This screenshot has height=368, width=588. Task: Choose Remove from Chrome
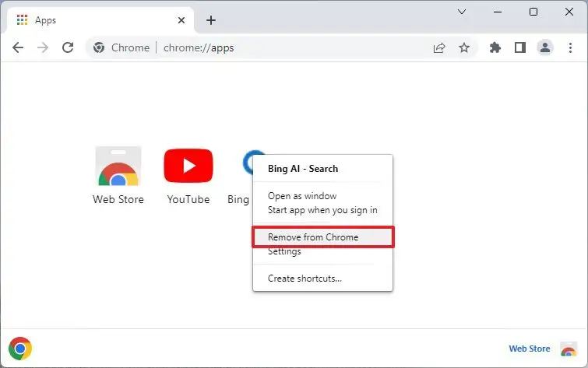tap(323, 237)
